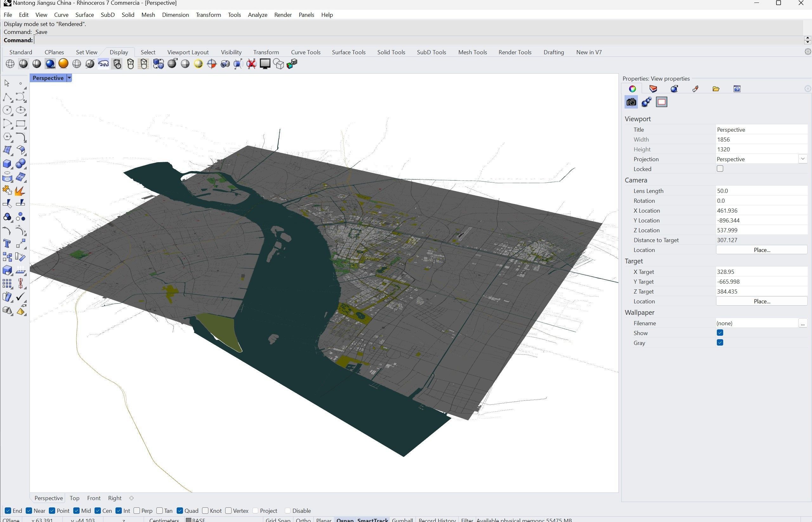Screen dimensions: 812x522
Task: Select Shaded viewport display icon
Action: coord(23,64)
